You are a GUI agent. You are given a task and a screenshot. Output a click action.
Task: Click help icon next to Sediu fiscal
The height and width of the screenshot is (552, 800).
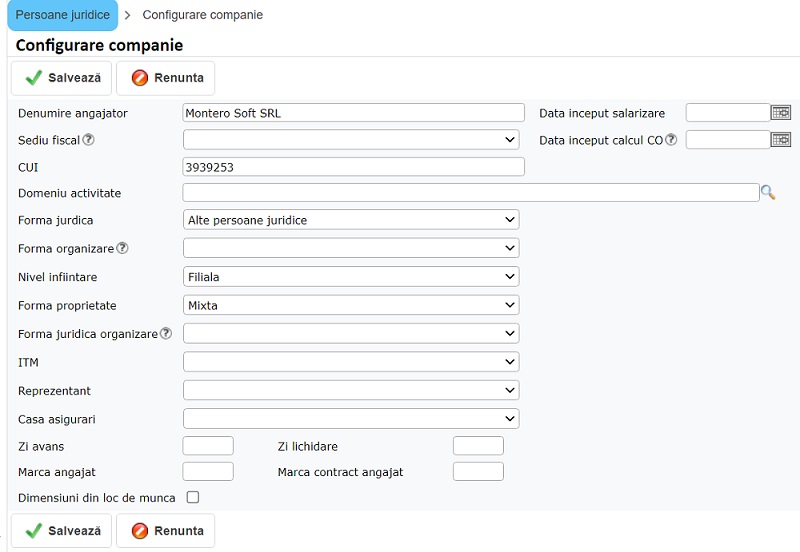pyautogui.click(x=89, y=140)
